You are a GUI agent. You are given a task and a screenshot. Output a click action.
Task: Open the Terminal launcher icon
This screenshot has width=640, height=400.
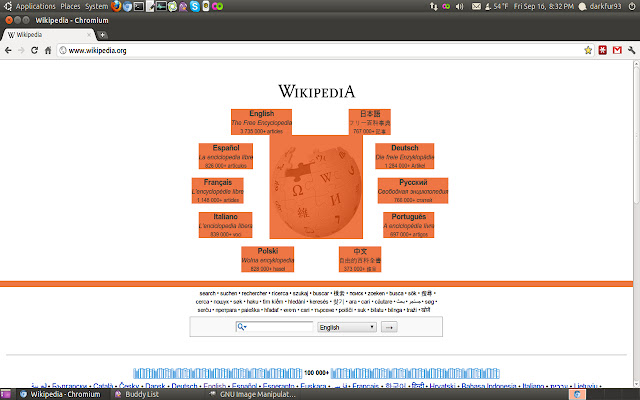coord(139,6)
